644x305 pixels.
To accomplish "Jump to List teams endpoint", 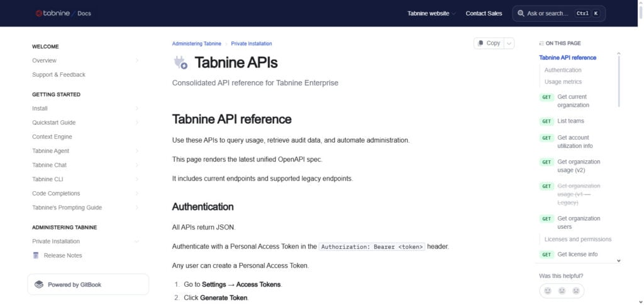I will (x=570, y=121).
